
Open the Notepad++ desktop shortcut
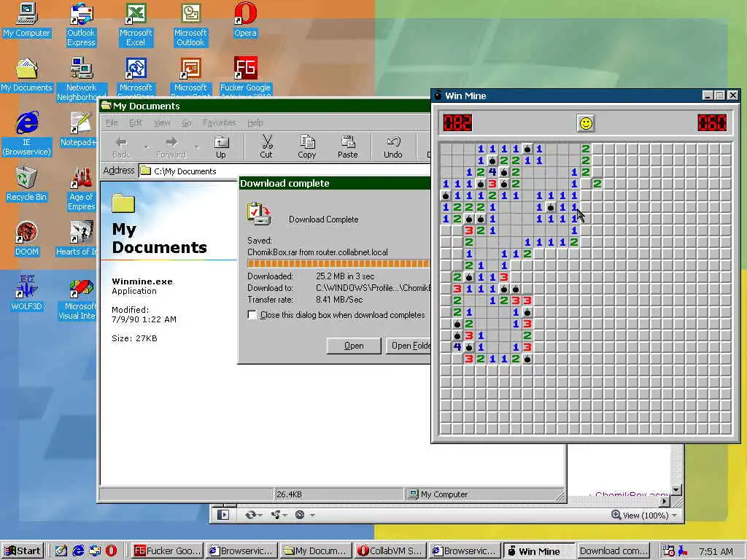click(80, 130)
